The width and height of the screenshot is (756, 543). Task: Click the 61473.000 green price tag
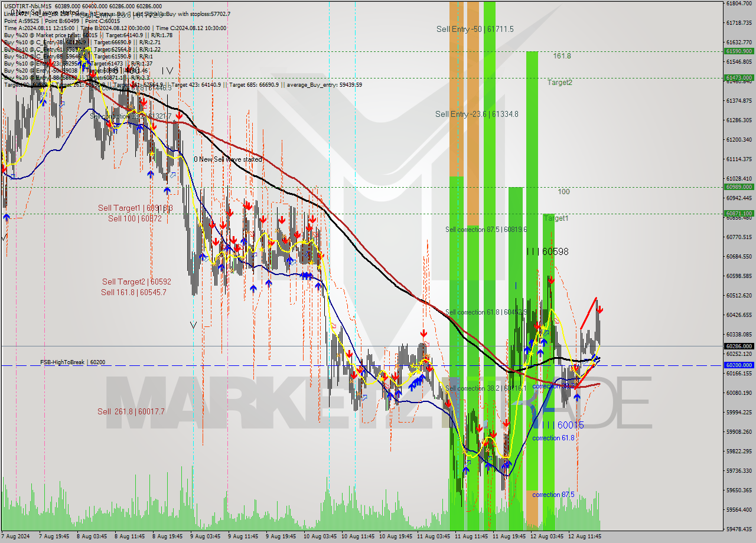click(739, 77)
